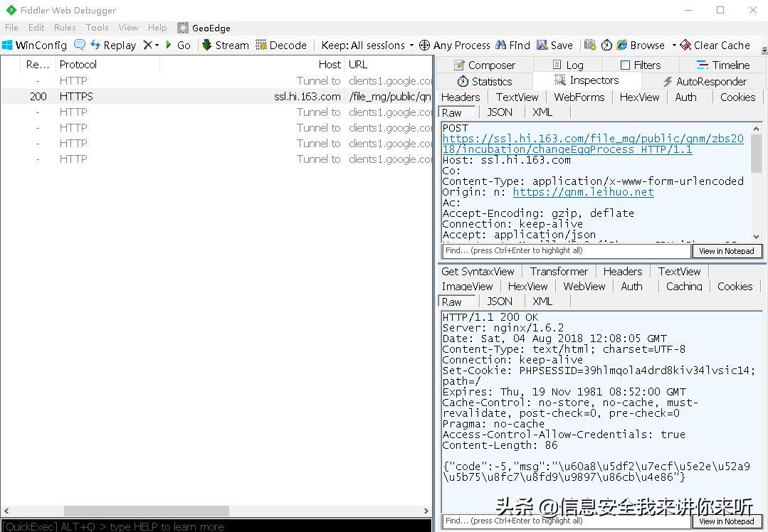
Task: Click View in Notepad for request
Action: tap(726, 250)
